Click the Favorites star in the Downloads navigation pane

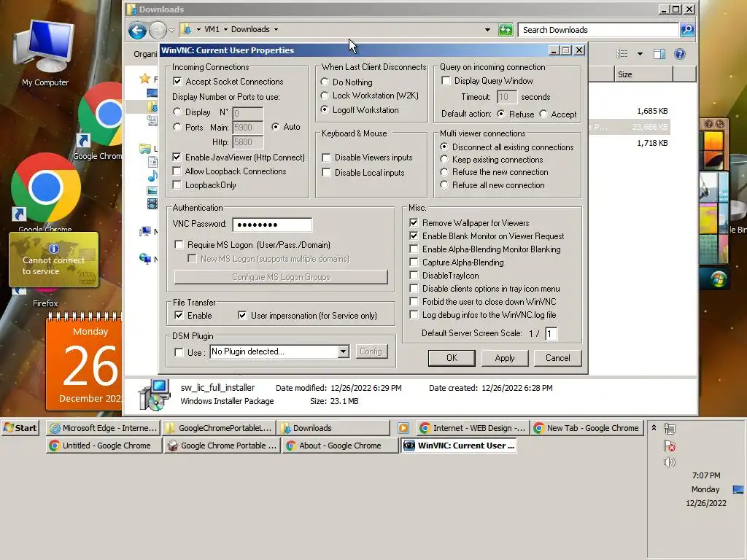[x=145, y=79]
